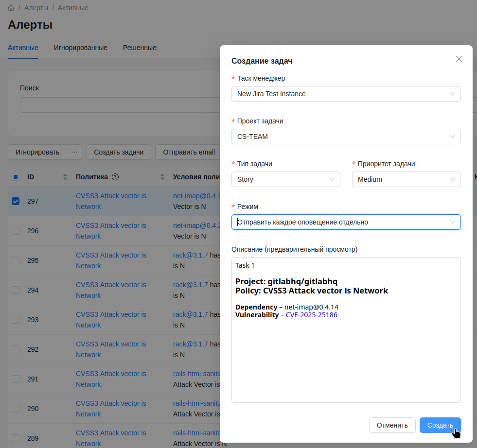477x448 pixels.
Task: Open the policy link in row 296
Action: [x=111, y=231]
